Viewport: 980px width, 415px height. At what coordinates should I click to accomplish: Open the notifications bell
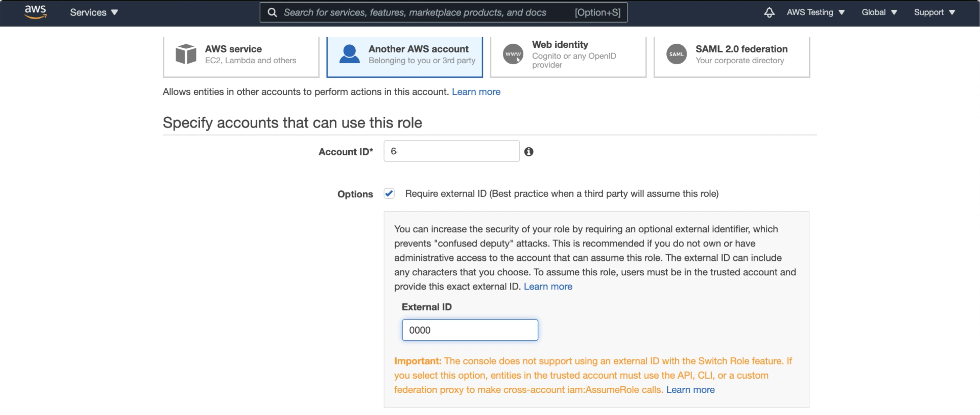[x=769, y=13]
